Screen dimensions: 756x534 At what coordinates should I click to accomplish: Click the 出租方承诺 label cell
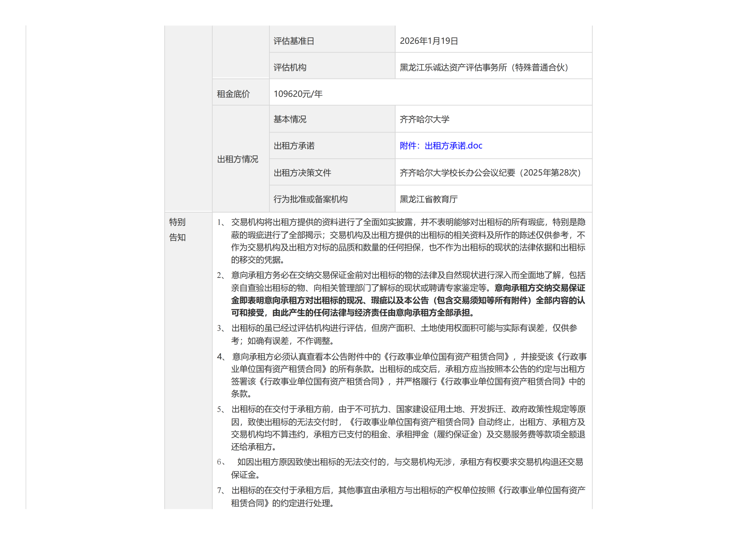tap(294, 146)
